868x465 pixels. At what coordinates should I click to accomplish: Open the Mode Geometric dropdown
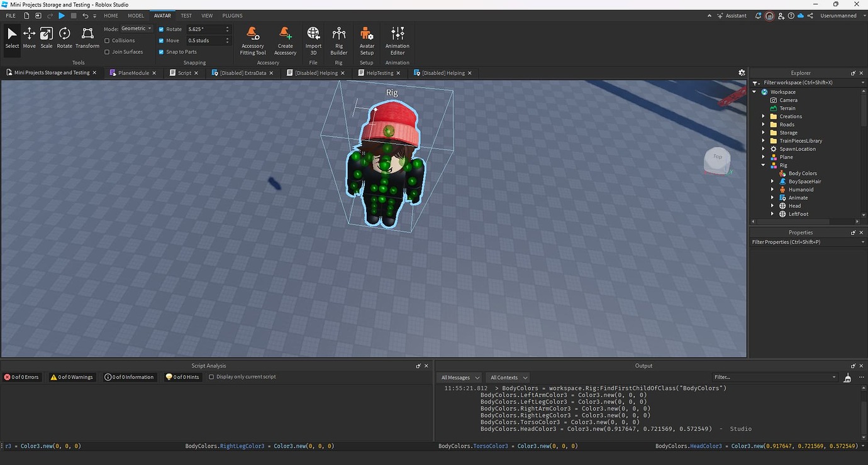136,29
